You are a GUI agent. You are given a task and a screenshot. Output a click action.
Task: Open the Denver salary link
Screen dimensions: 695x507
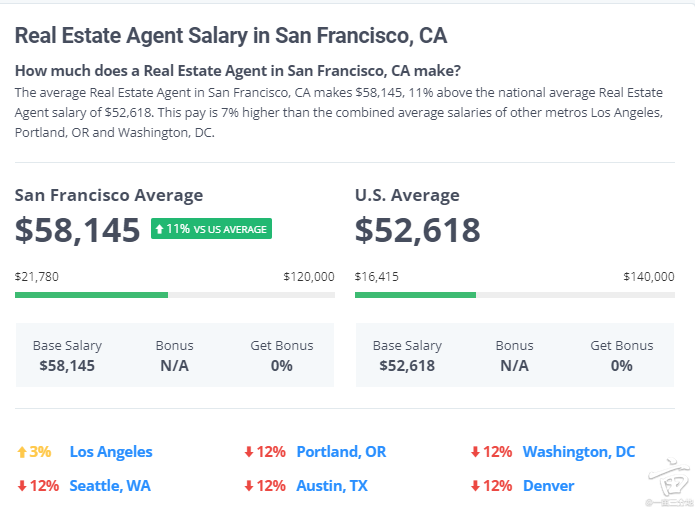[x=548, y=486]
